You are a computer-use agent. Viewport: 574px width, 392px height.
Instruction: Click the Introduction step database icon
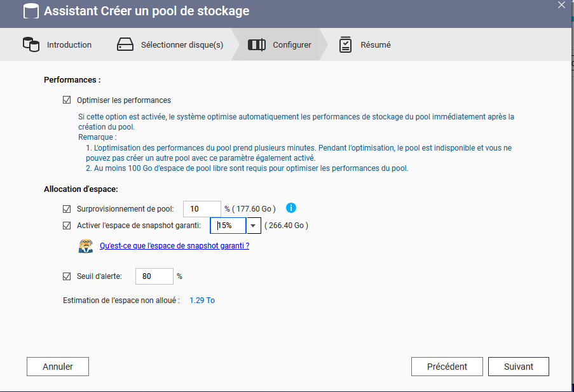[x=31, y=45]
